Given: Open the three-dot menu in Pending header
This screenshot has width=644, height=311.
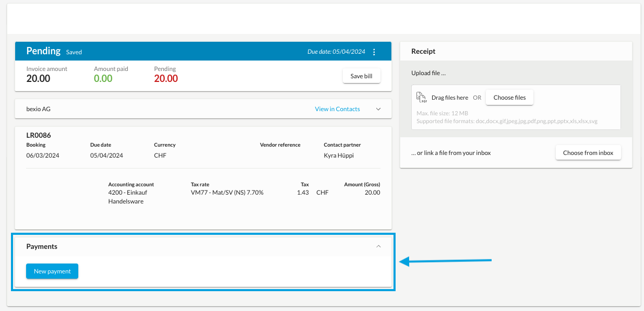Looking at the screenshot, I should [x=374, y=52].
